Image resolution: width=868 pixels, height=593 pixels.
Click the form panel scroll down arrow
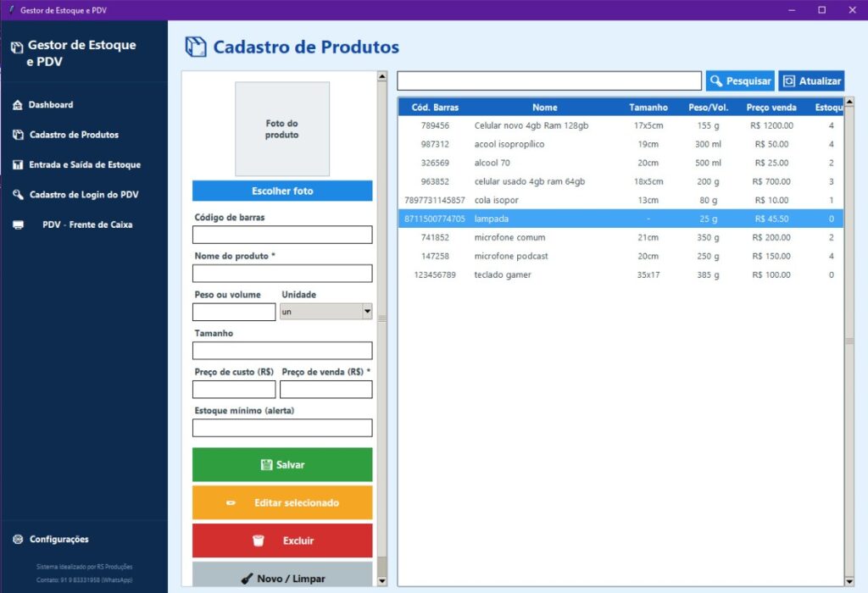pyautogui.click(x=382, y=581)
